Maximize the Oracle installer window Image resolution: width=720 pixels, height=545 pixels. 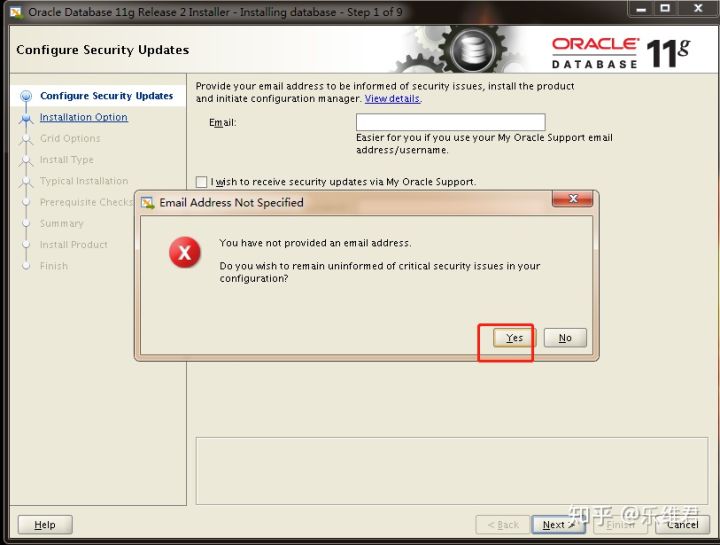(x=665, y=8)
